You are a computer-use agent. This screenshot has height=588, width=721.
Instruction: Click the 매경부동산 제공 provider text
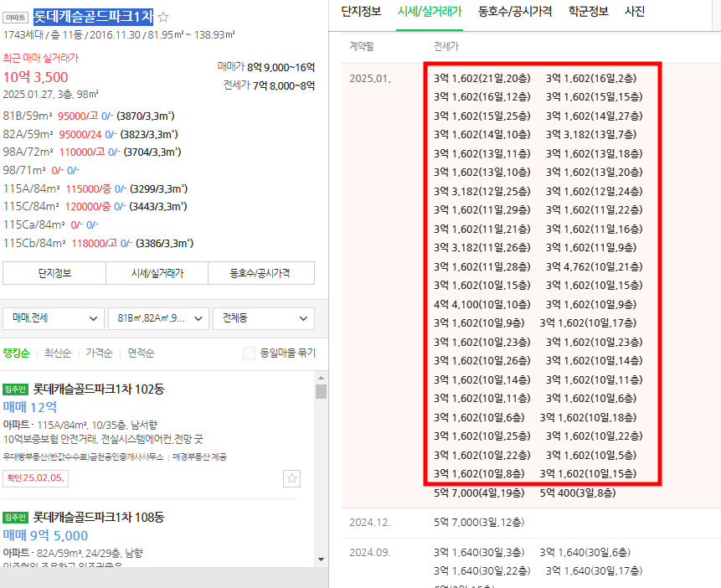pyautogui.click(x=199, y=456)
